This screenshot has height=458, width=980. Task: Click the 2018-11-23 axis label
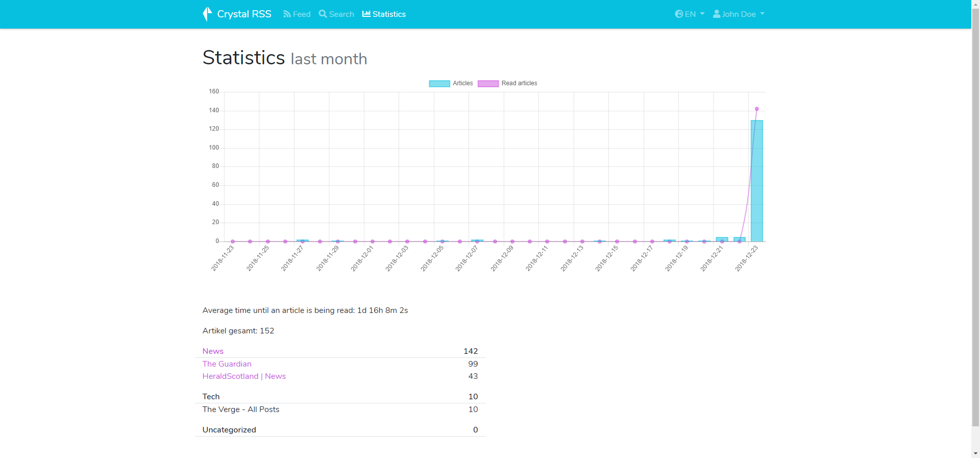(x=223, y=258)
